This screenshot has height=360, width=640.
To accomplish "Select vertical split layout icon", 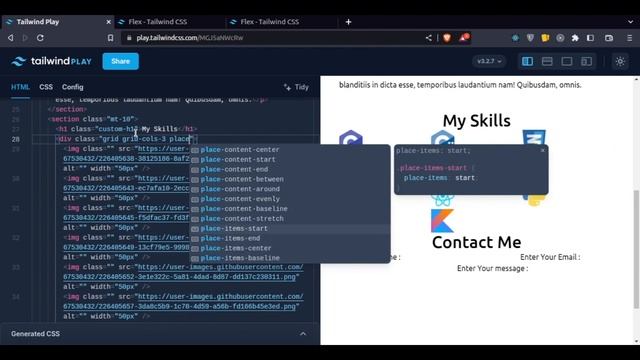I will coord(527,61).
